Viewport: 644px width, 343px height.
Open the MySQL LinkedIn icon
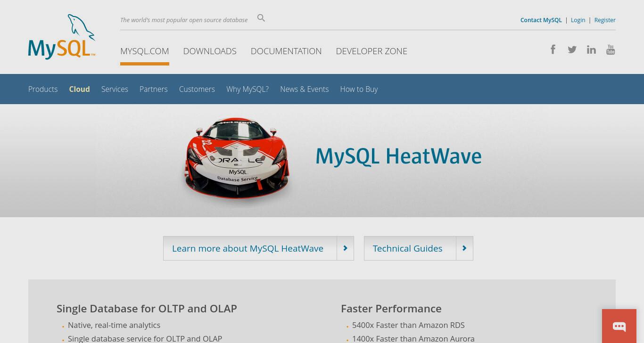(x=591, y=49)
